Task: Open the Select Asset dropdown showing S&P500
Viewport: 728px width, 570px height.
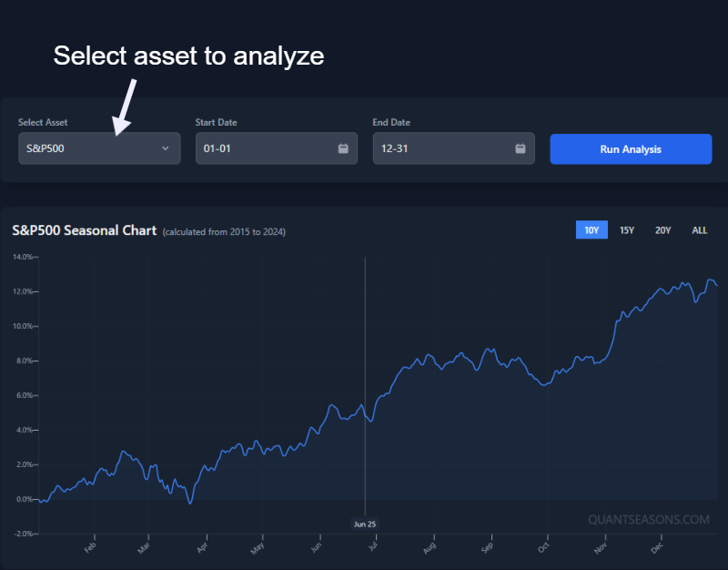Action: point(99,148)
